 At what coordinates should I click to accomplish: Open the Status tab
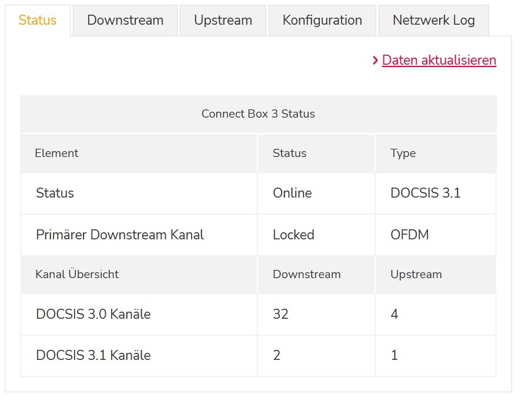(x=38, y=20)
